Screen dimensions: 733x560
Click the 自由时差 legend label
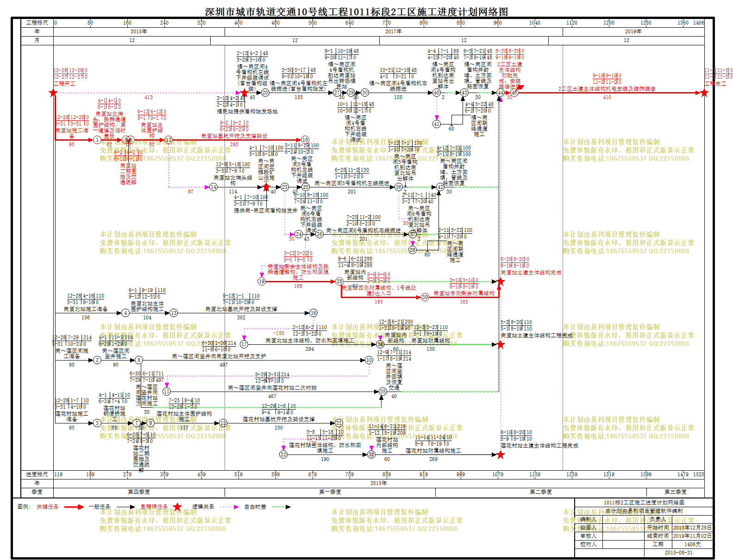pos(256,507)
